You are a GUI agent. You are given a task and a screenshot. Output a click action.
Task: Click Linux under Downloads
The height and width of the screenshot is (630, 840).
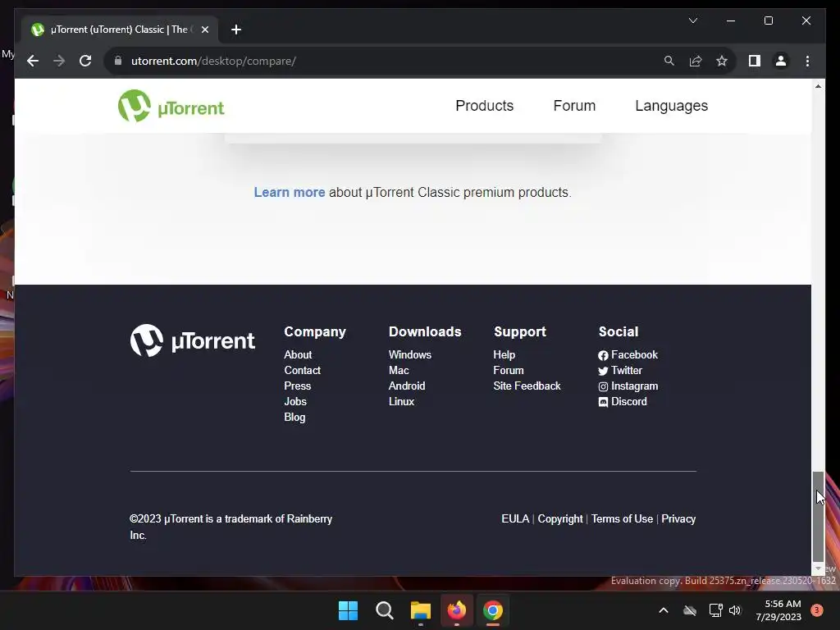point(401,401)
